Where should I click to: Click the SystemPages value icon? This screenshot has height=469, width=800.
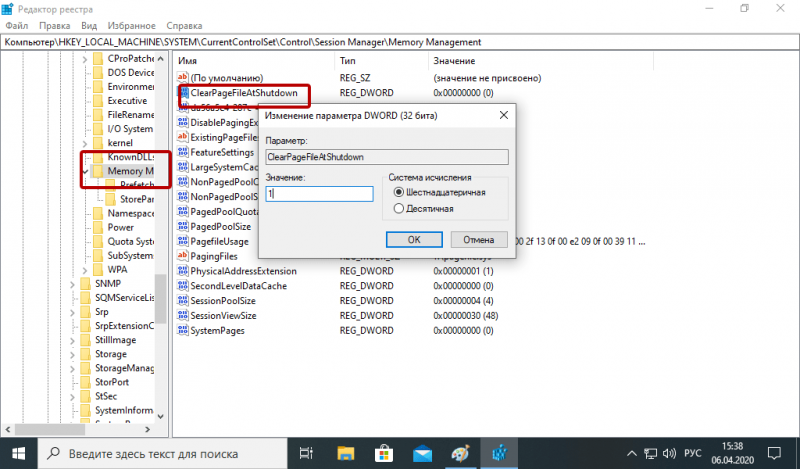click(x=183, y=330)
